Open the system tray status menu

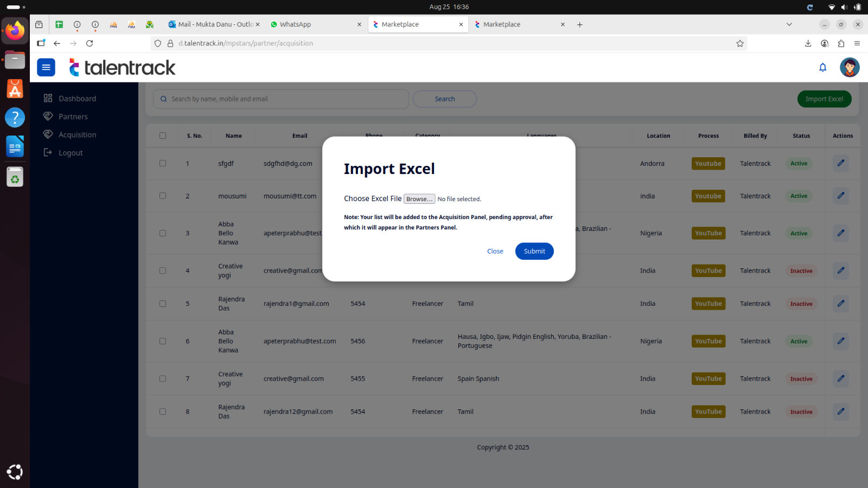click(x=844, y=7)
